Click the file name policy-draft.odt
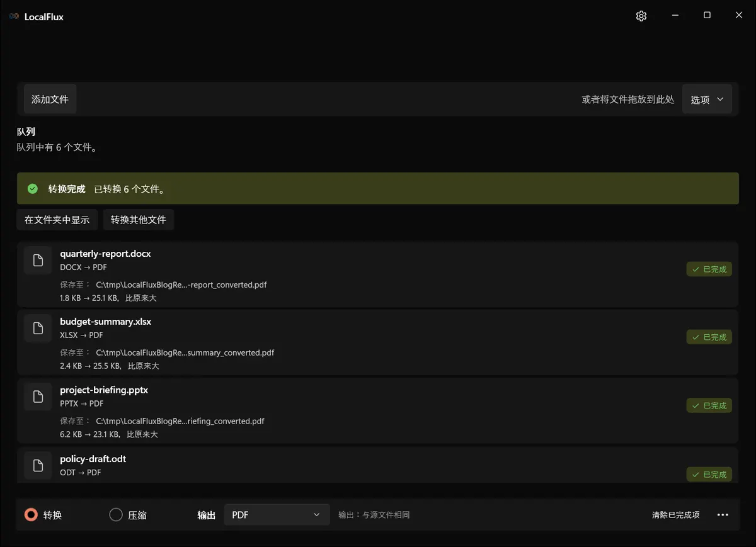The width and height of the screenshot is (756, 547). (93, 459)
